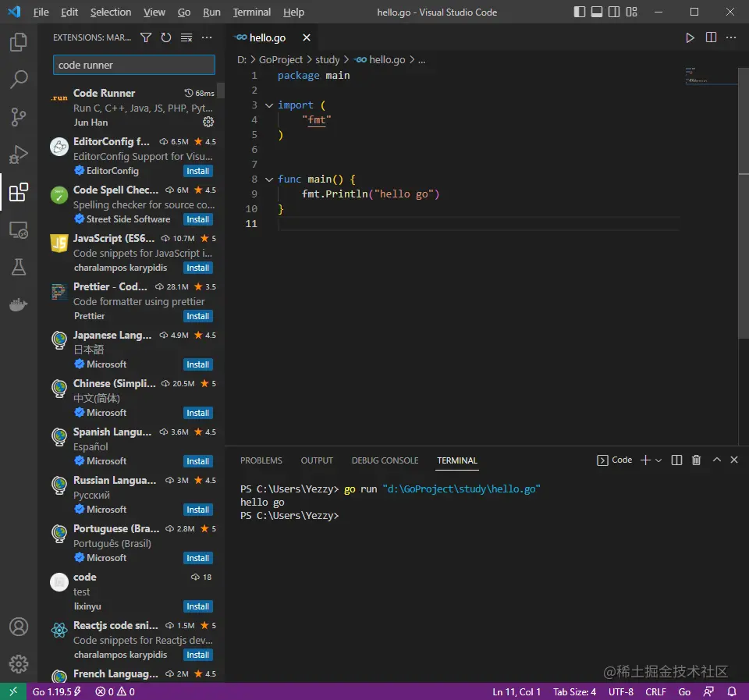The image size is (749, 700).
Task: Click breadcrumb ellipsis symbol
Action: point(421,60)
